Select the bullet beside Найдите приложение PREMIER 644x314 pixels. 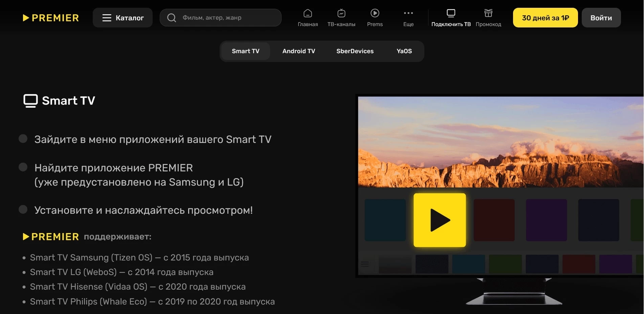[23, 167]
